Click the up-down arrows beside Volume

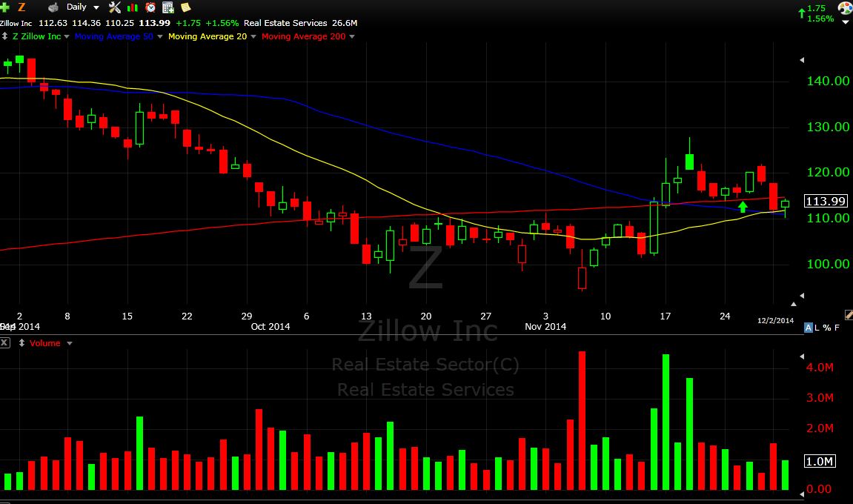[21, 343]
